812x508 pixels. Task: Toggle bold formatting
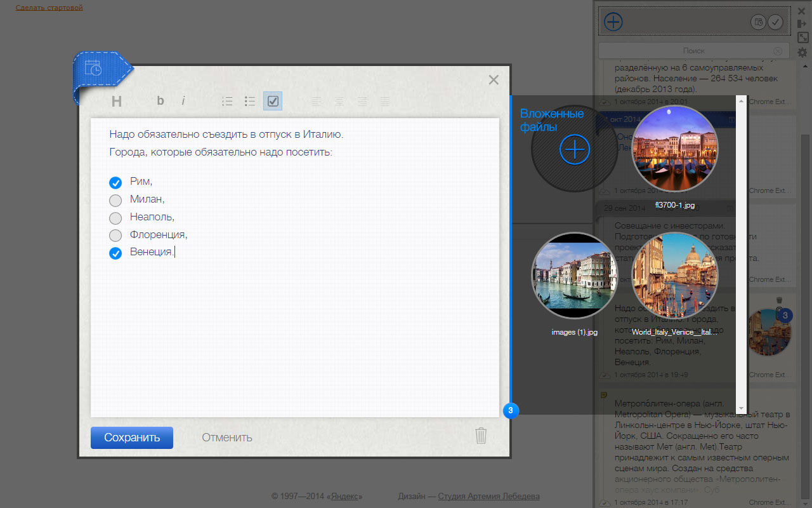(160, 100)
